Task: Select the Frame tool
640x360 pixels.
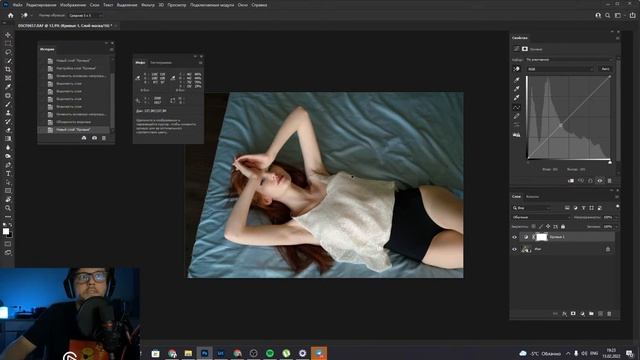Action: point(8,78)
